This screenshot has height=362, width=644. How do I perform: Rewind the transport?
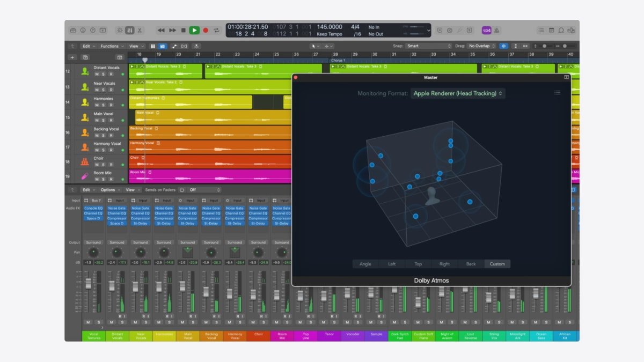(x=161, y=31)
